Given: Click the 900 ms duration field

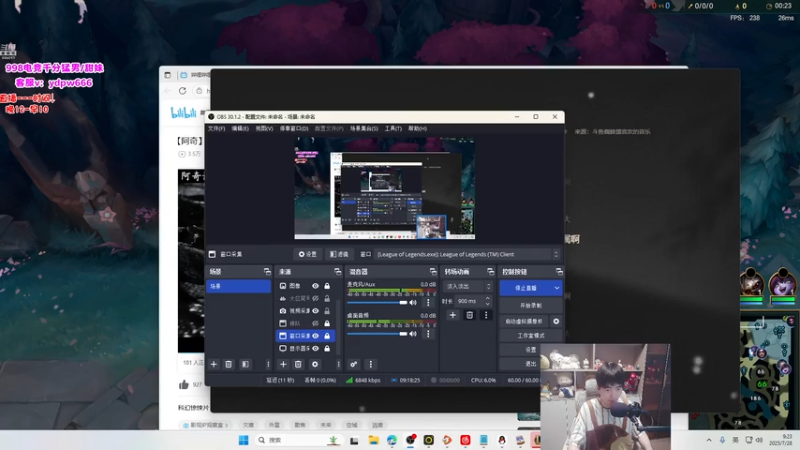Looking at the screenshot, I should (x=473, y=301).
